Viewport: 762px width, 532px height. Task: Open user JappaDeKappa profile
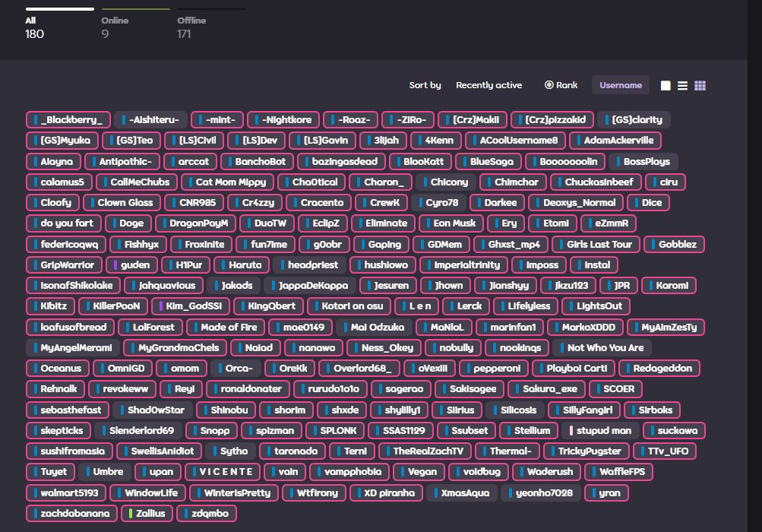pos(310,286)
